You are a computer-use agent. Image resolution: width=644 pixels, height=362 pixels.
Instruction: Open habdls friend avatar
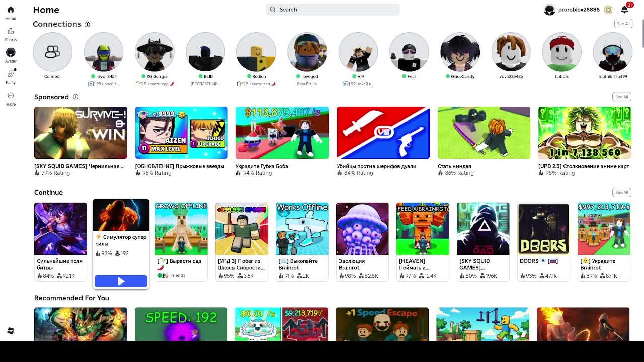561,52
